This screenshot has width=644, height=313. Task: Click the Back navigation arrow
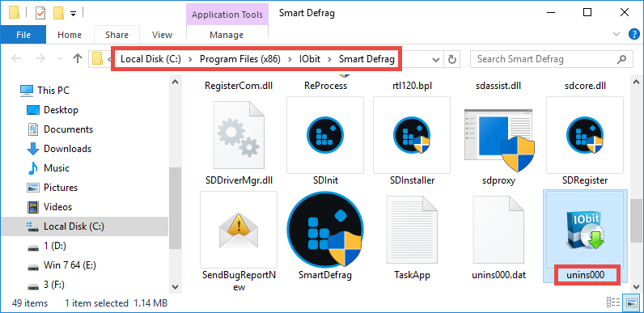pyautogui.click(x=16, y=59)
